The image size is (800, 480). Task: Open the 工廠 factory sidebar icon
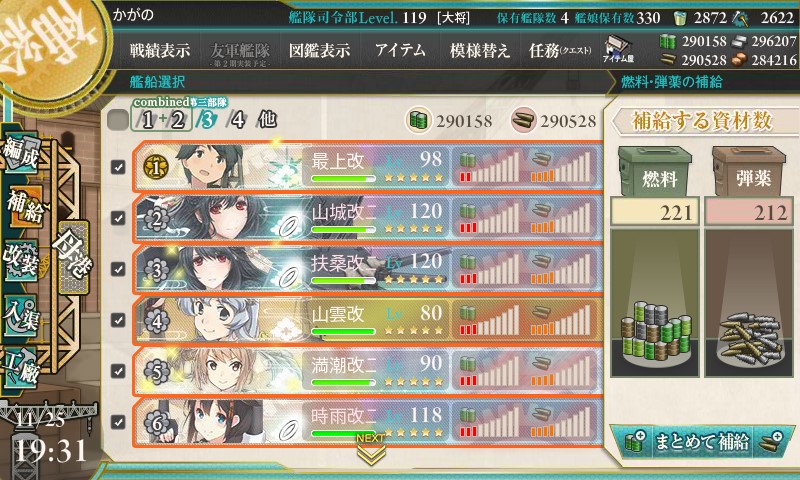pyautogui.click(x=20, y=368)
